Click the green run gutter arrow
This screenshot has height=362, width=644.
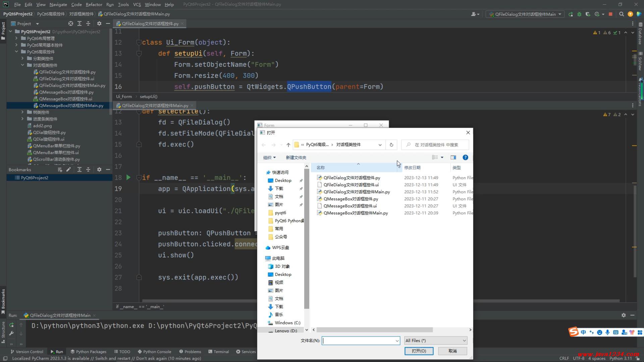click(128, 177)
